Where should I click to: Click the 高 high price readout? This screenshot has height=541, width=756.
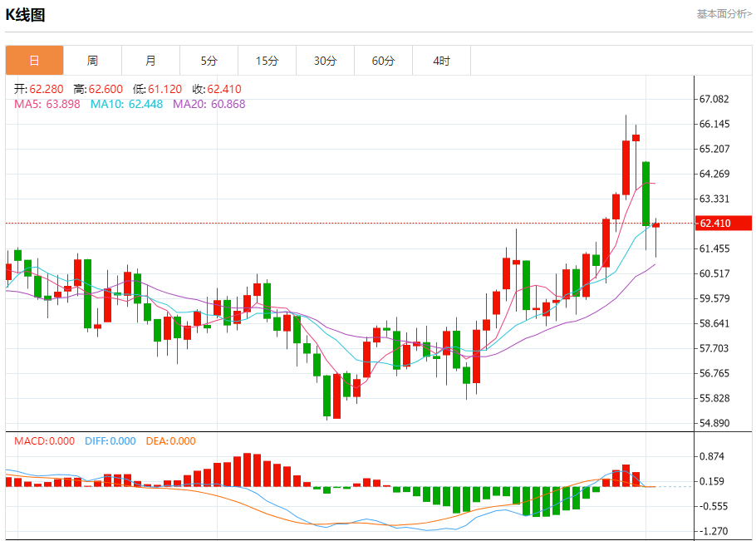pyautogui.click(x=97, y=89)
